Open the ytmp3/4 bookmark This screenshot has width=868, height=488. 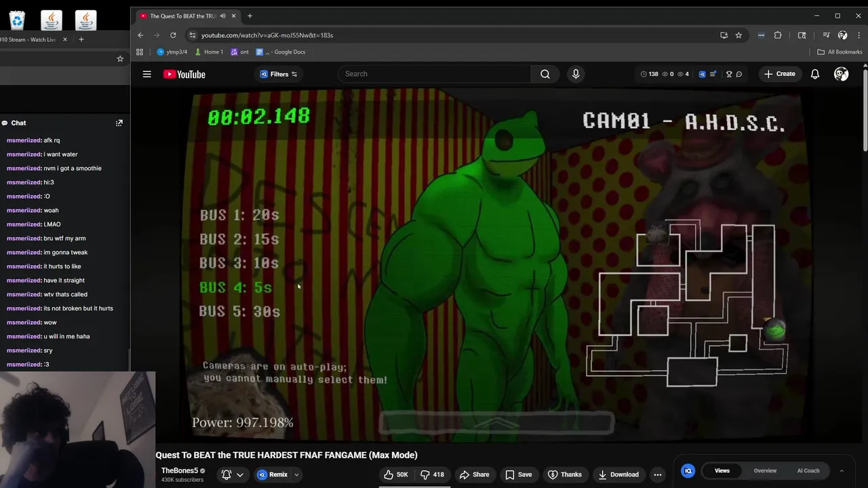172,52
